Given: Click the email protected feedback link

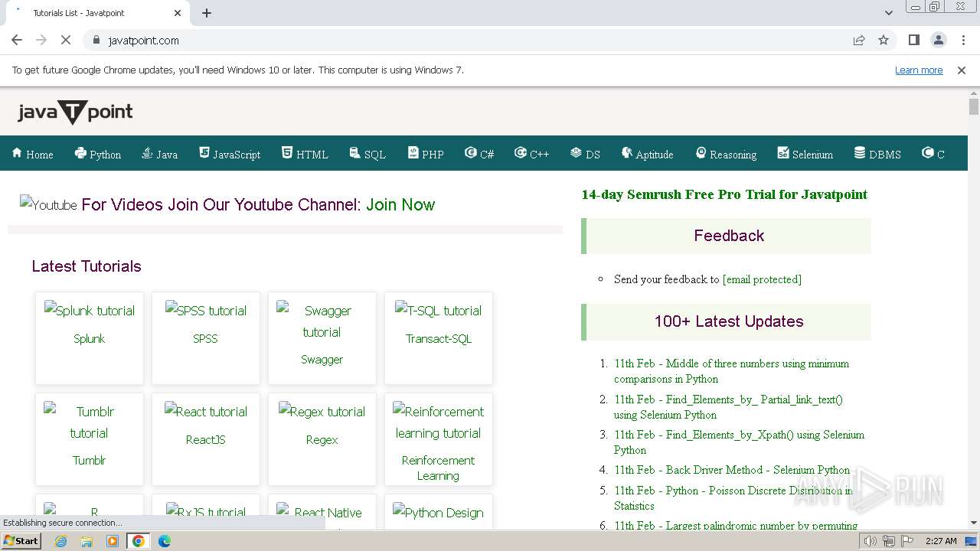Looking at the screenshot, I should pyautogui.click(x=762, y=279).
